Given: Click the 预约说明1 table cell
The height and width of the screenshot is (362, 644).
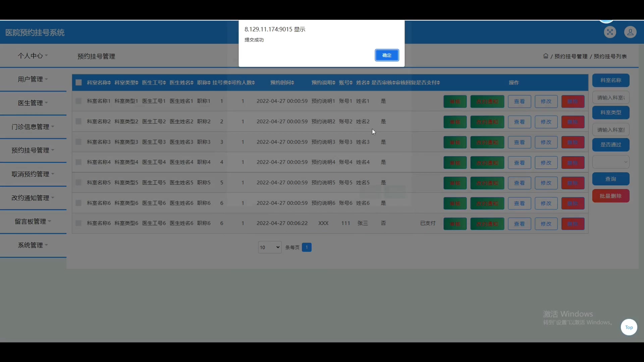Looking at the screenshot, I should tap(323, 101).
